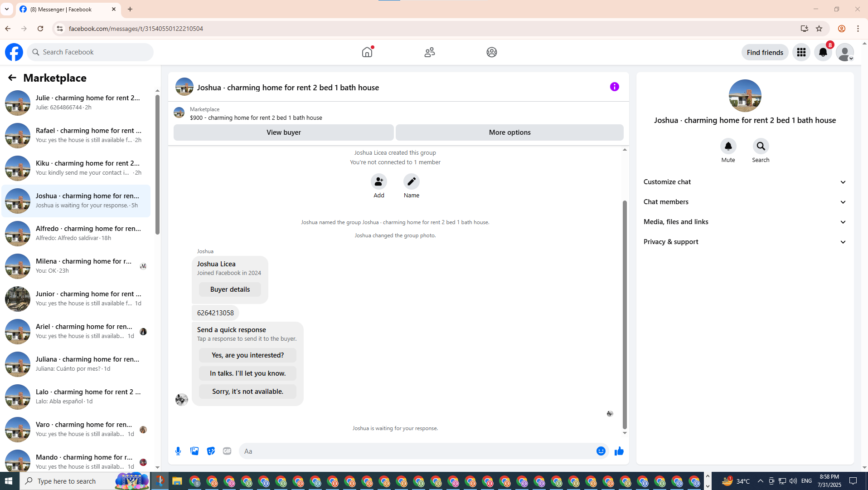Image resolution: width=868 pixels, height=490 pixels.
Task: Send quick response 'Yes, are you interested?'
Action: point(247,355)
